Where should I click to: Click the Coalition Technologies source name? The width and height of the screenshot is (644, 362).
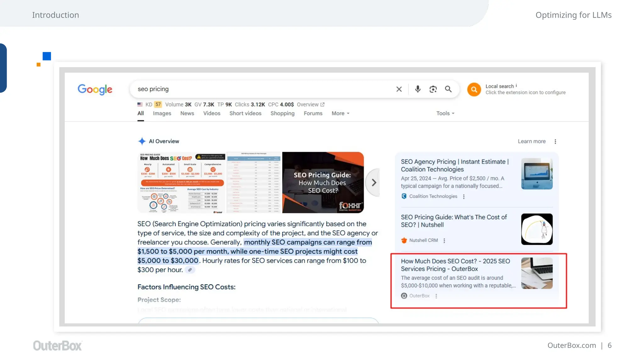pos(433,196)
